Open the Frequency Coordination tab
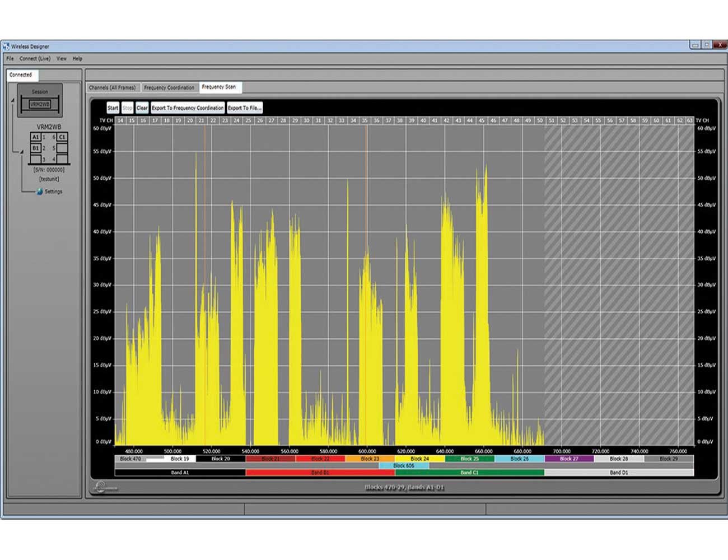The height and width of the screenshot is (560, 728). coord(169,87)
